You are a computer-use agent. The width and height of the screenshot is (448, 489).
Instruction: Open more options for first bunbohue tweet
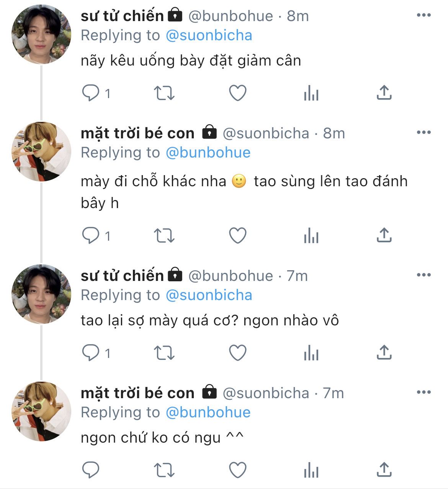click(x=424, y=15)
